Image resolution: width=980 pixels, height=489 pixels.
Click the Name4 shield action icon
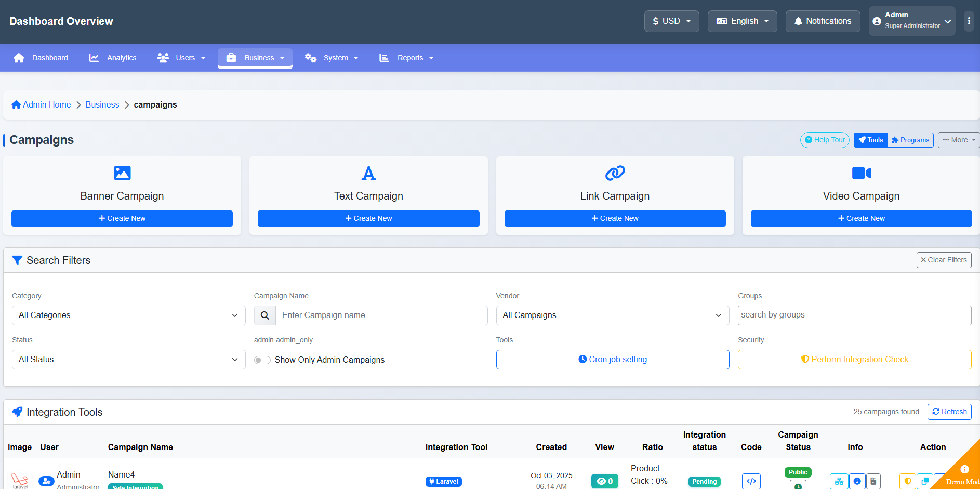tap(908, 481)
